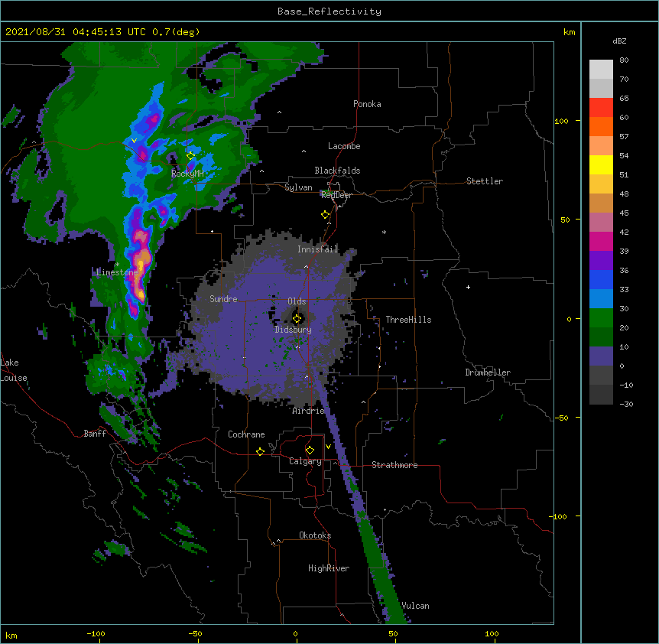The width and height of the screenshot is (659, 644).
Task: Click the 30 dBZ green legend swatch
Action: (601, 318)
